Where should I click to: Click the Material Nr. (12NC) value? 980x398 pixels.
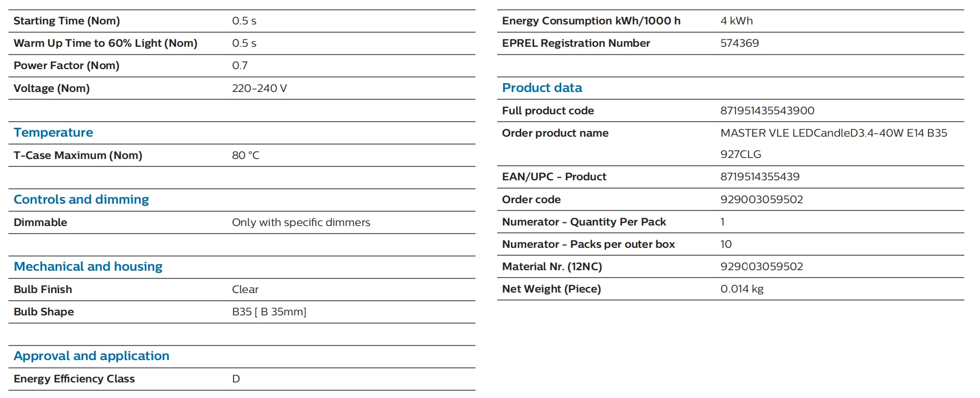tap(762, 267)
